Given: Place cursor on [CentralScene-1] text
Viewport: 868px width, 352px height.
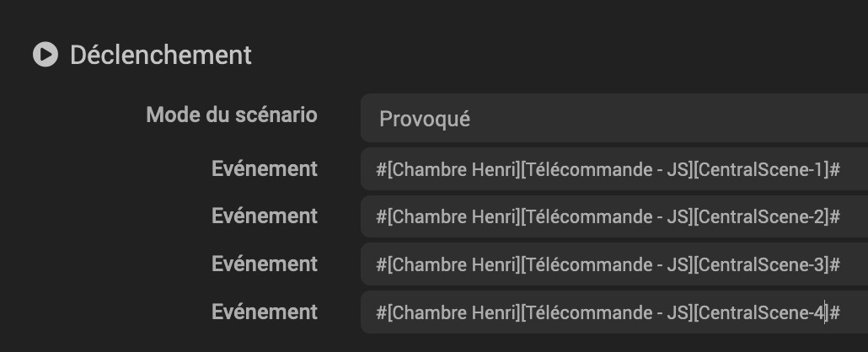Looking at the screenshot, I should click(763, 169).
